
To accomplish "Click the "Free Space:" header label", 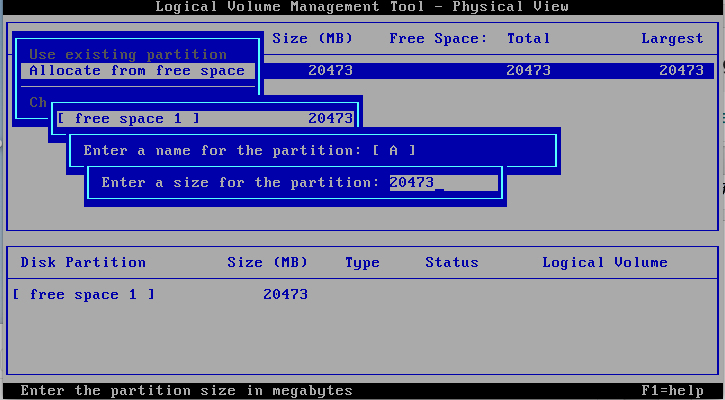I will tap(438, 39).
